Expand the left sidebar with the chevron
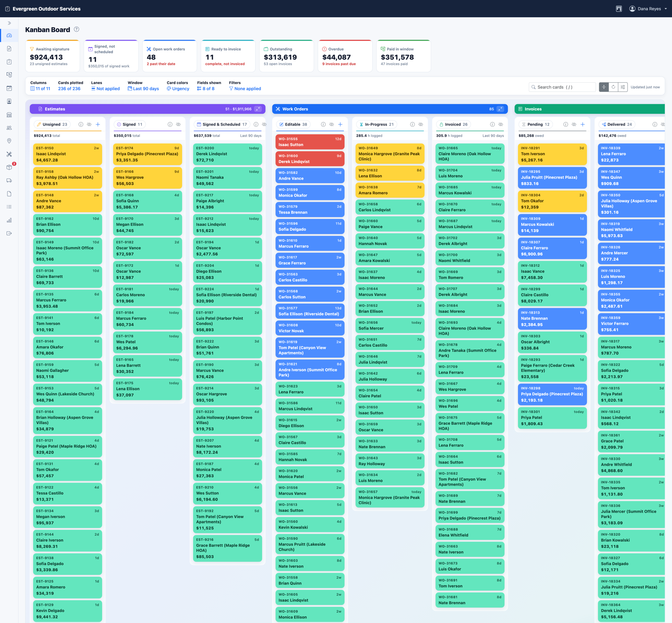This screenshot has width=672, height=623. click(9, 23)
